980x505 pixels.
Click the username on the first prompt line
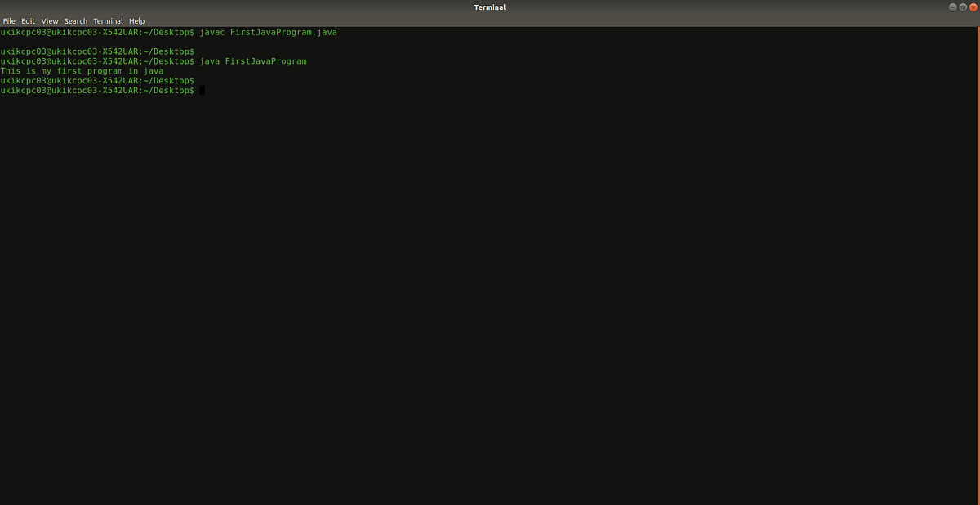coord(24,31)
